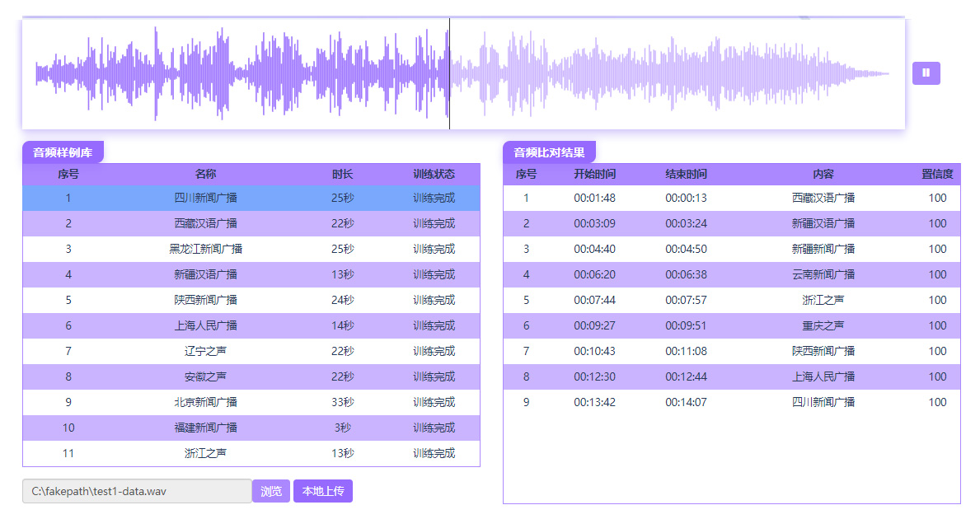This screenshot has height=519, width=980.
Task: Select sample row 上海人民广播 in sample library
Action: (x=251, y=326)
